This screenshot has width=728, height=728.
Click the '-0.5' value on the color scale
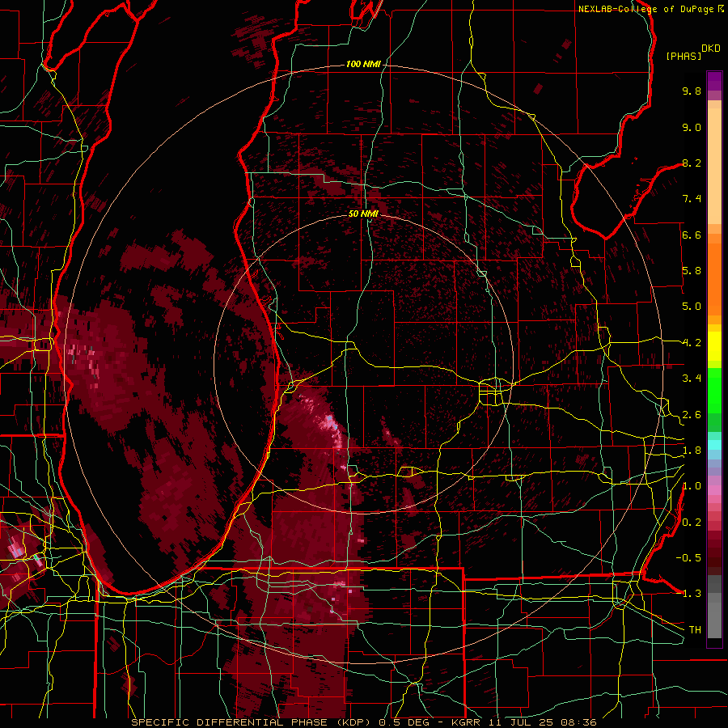[688, 558]
